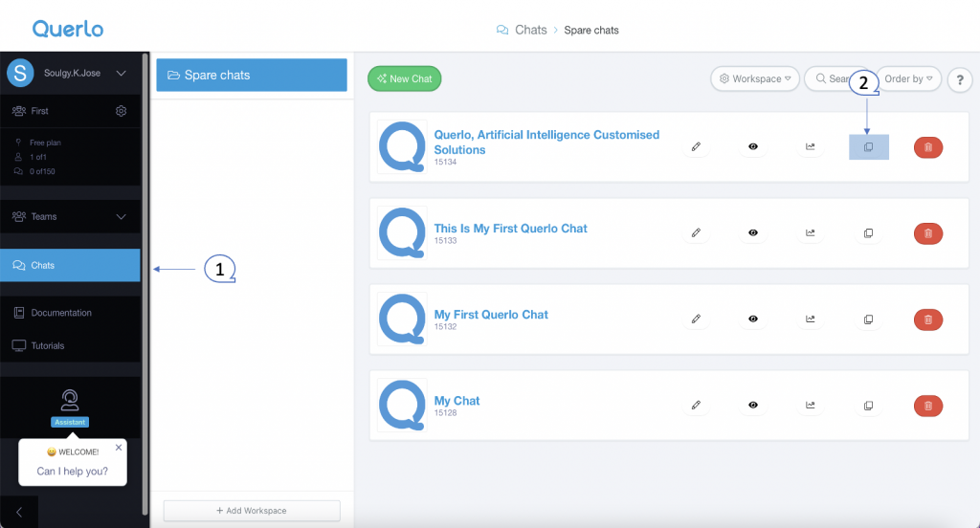
Task: Create a New Chat
Action: pos(405,78)
